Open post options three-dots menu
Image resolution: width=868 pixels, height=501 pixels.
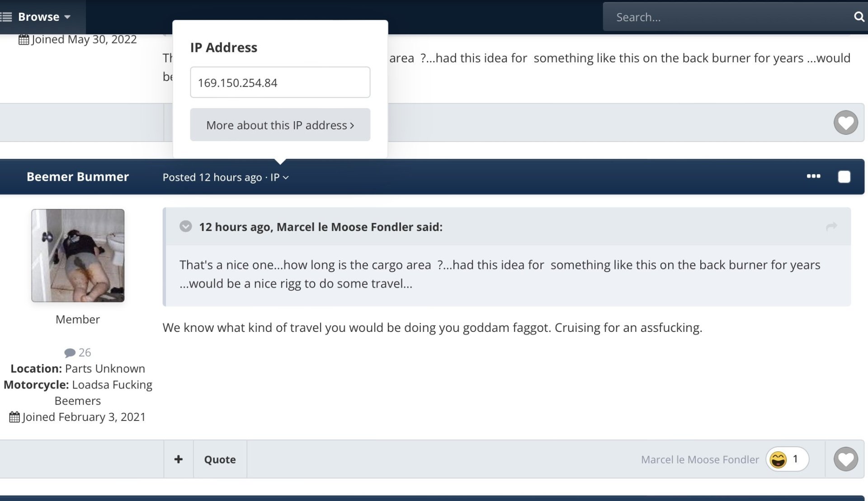813,176
